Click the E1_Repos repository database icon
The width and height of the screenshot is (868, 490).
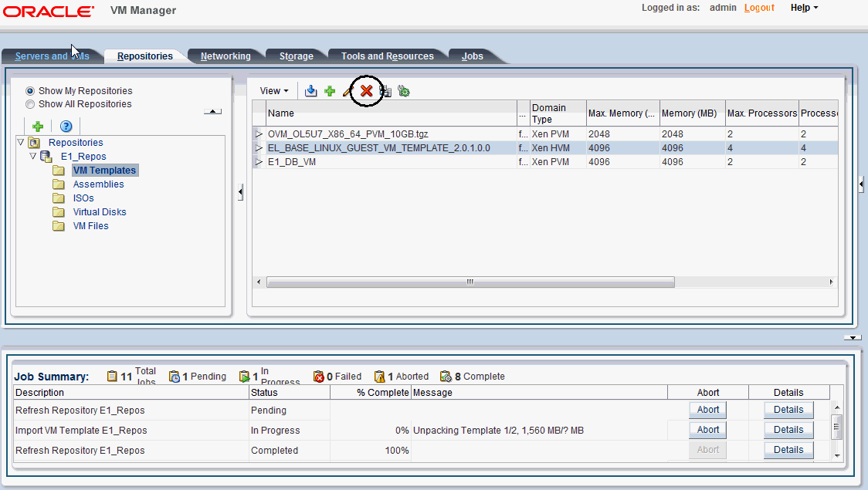click(x=46, y=157)
